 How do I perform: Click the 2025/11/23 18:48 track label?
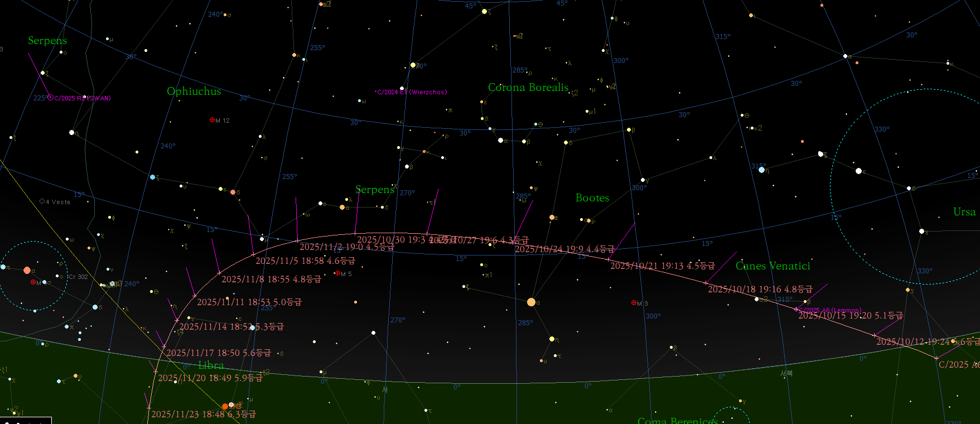(x=204, y=414)
